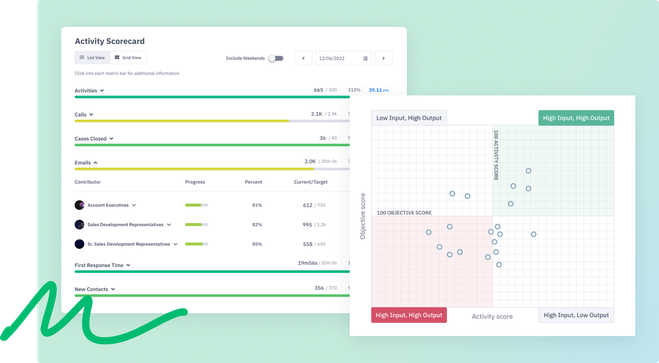659x363 pixels.
Task: Click the Emails yellow metric bar
Action: point(194,169)
